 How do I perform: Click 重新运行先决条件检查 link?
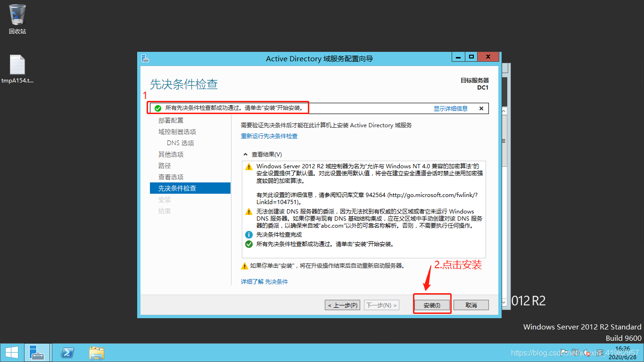[269, 136]
